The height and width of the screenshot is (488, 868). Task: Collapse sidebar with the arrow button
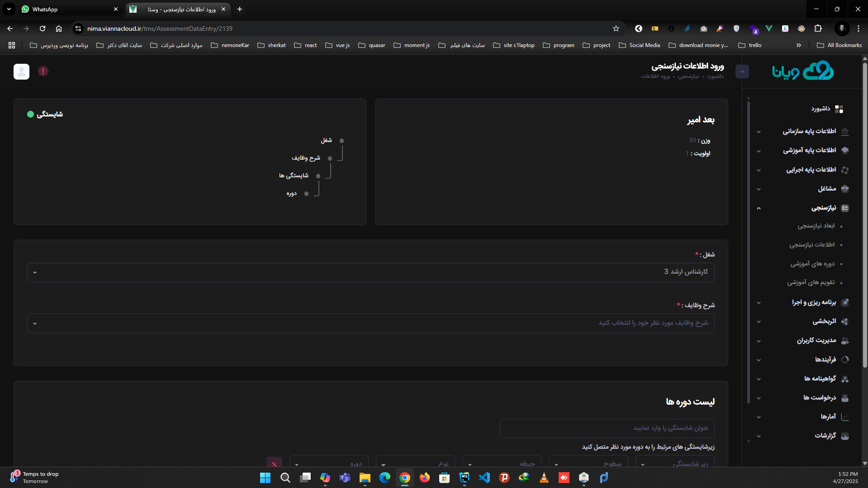(742, 71)
